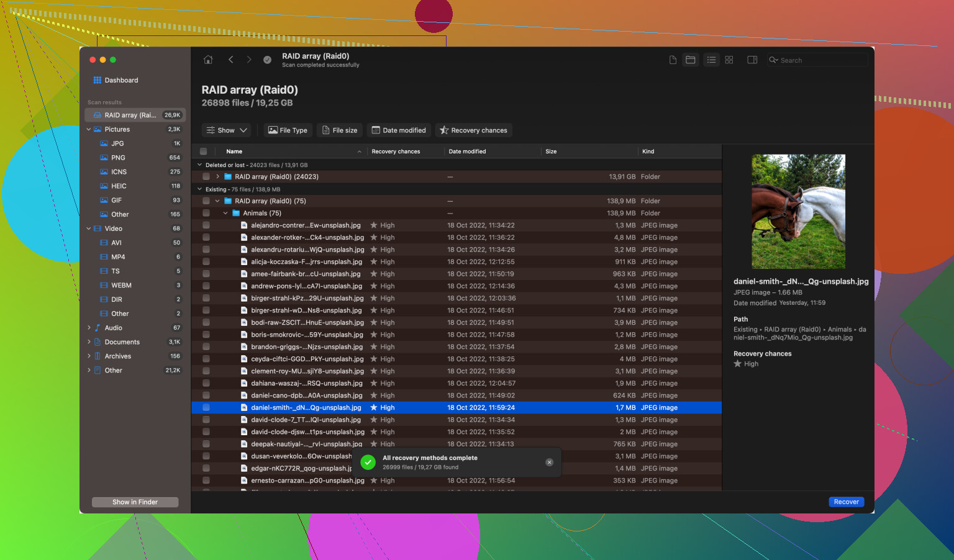Select the list view icon
Viewport: 954px width, 560px height.
pyautogui.click(x=711, y=60)
